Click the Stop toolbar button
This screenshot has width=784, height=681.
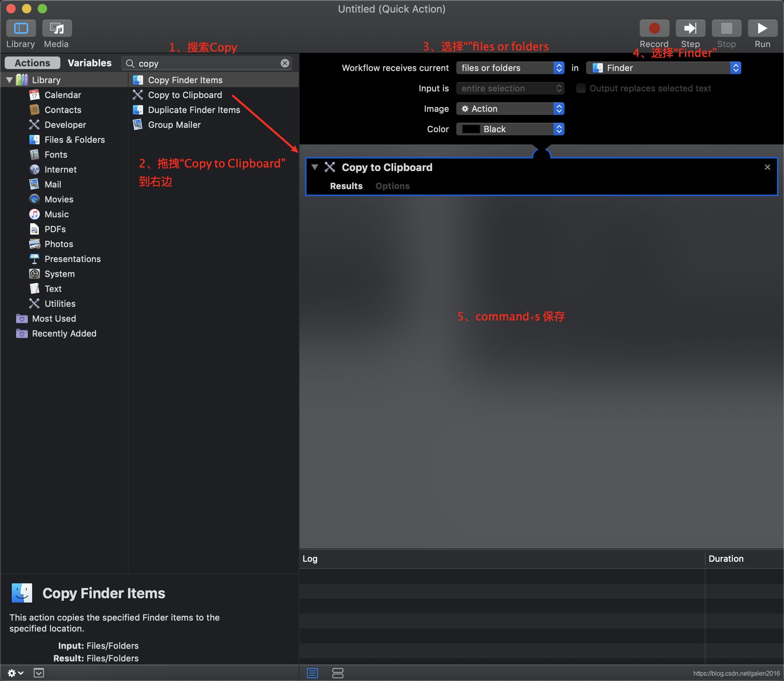click(x=726, y=29)
